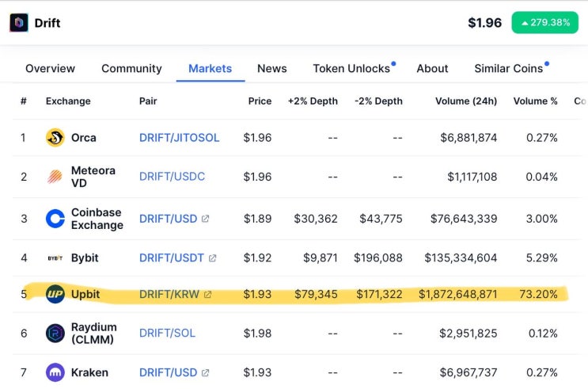588x389 pixels.
Task: Click the $171,322 depth cell
Action: [x=379, y=294]
